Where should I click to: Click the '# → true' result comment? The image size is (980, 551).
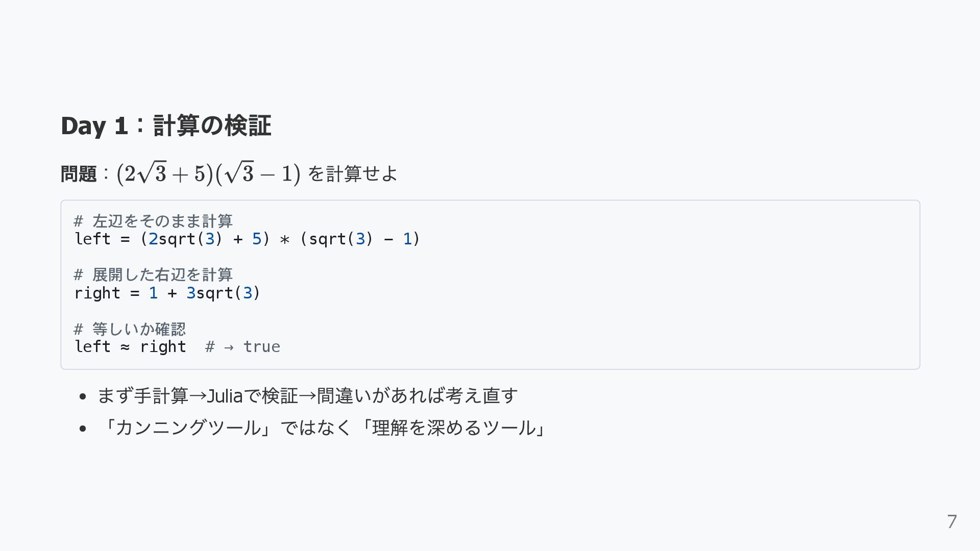pyautogui.click(x=242, y=347)
